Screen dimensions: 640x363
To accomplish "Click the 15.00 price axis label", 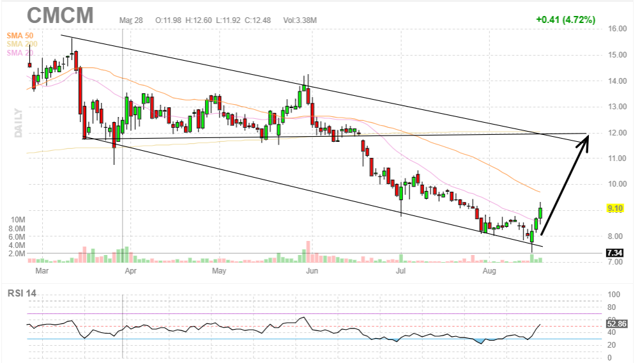I will (617, 55).
